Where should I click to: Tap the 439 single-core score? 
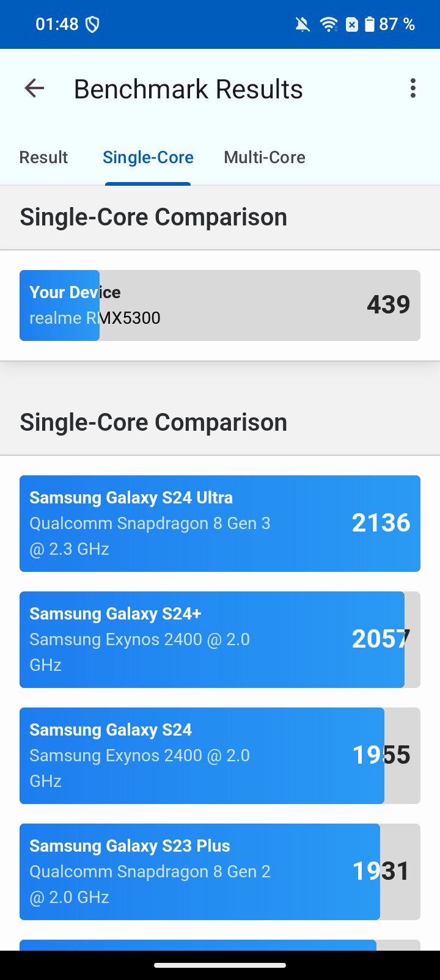(x=388, y=305)
